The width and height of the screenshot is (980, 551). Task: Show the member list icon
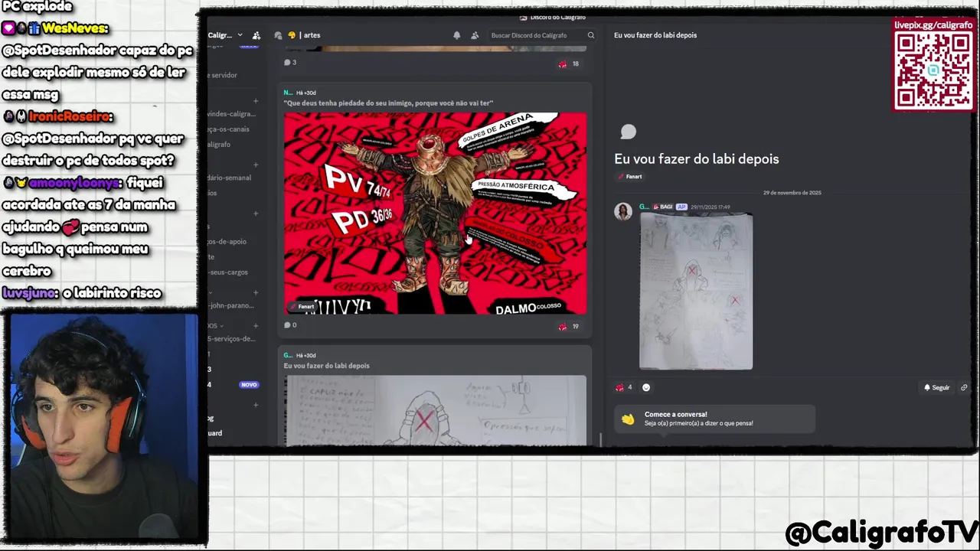coord(475,35)
